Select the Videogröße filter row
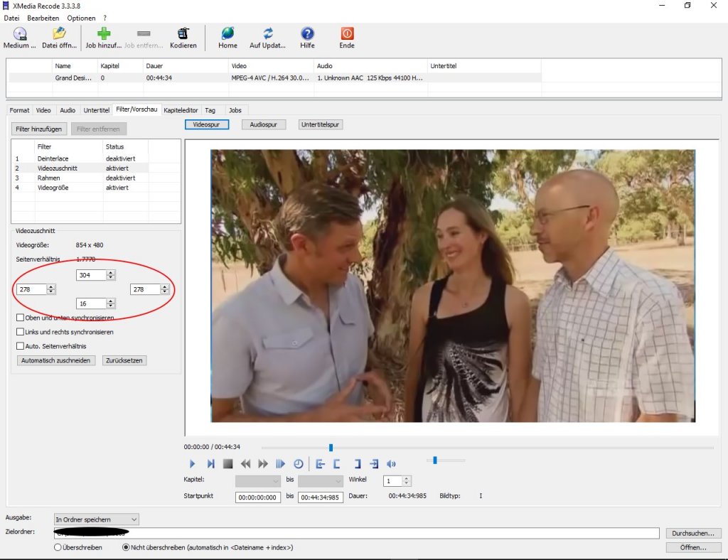The height and width of the screenshot is (560, 728). coord(81,188)
